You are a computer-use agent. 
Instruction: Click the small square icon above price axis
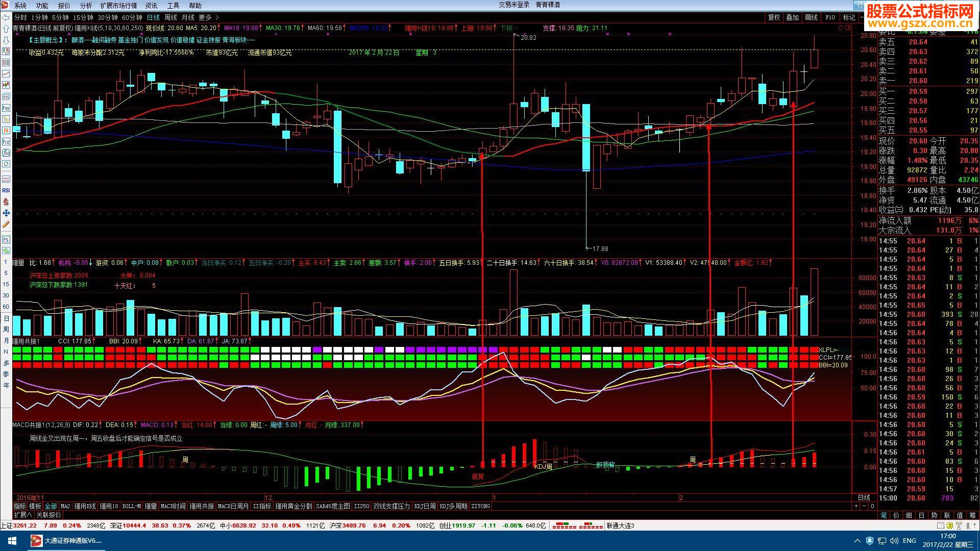[848, 28]
